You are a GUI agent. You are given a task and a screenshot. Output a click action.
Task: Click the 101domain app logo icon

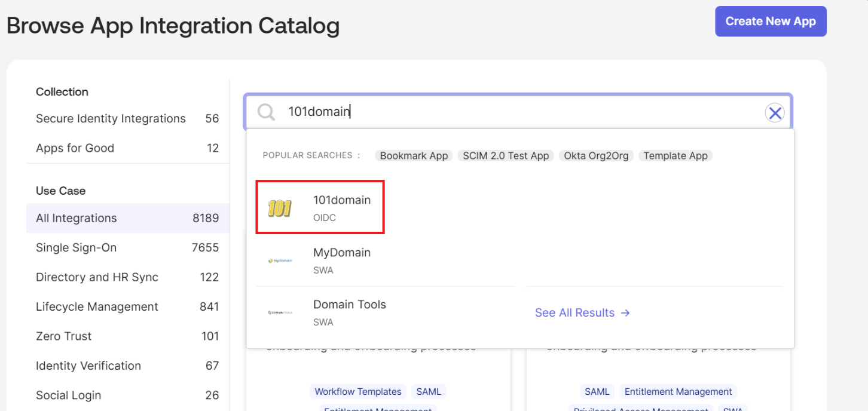click(x=279, y=207)
